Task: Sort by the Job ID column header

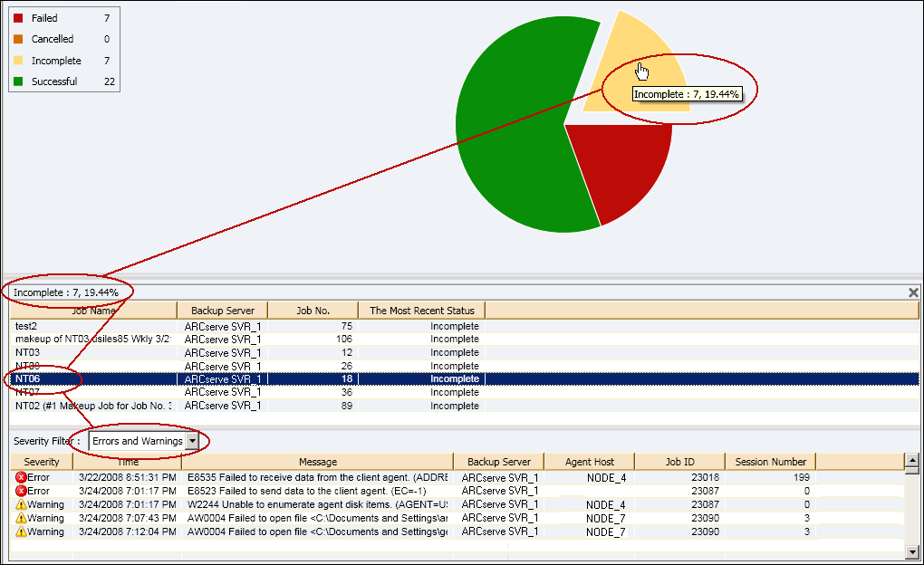Action: point(680,462)
